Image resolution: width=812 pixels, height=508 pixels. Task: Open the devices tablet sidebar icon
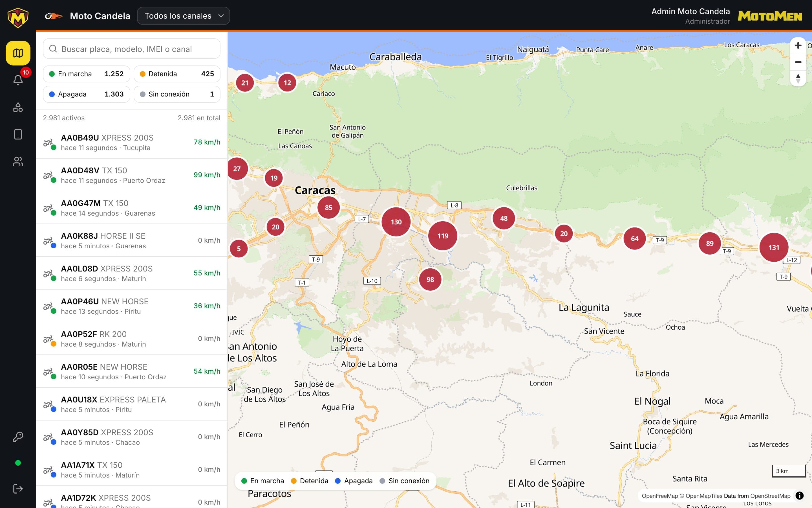(x=18, y=134)
